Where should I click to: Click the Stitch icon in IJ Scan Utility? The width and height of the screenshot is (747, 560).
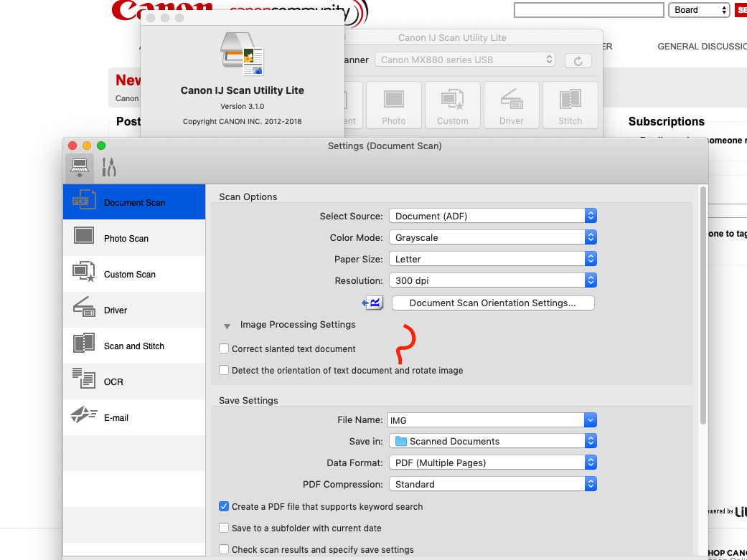(570, 105)
